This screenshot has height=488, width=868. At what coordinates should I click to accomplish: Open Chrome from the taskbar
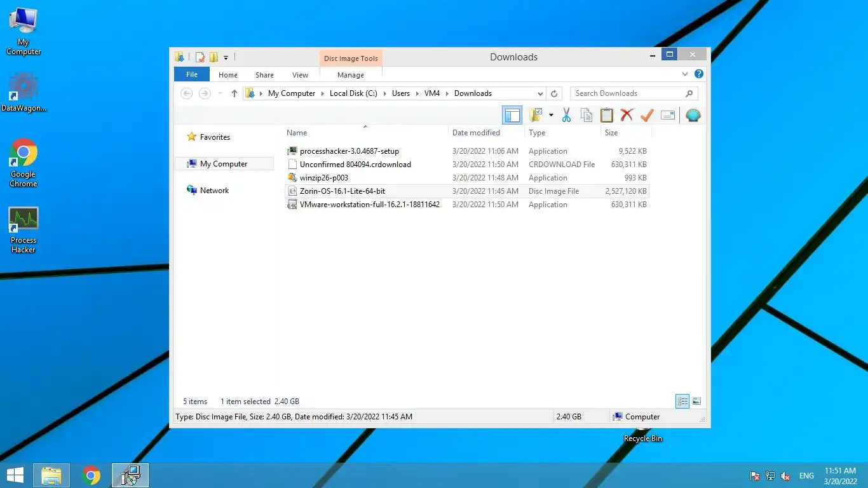click(x=91, y=475)
